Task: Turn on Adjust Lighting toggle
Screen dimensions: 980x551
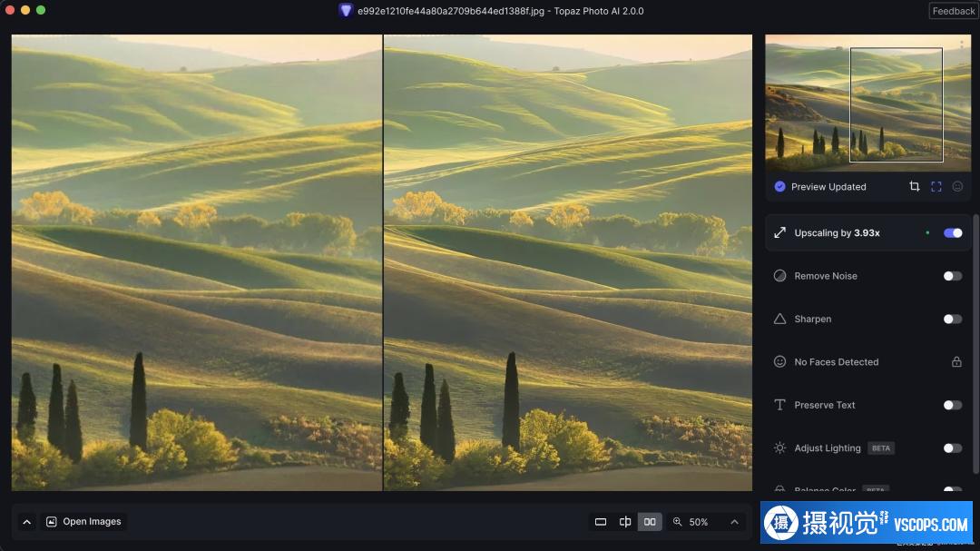Action: pyautogui.click(x=953, y=448)
